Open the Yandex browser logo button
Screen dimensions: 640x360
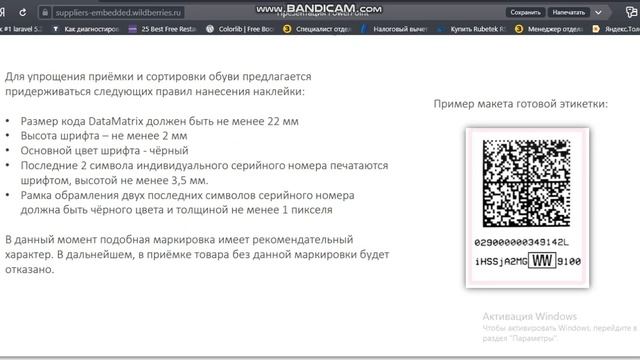(2, 12)
